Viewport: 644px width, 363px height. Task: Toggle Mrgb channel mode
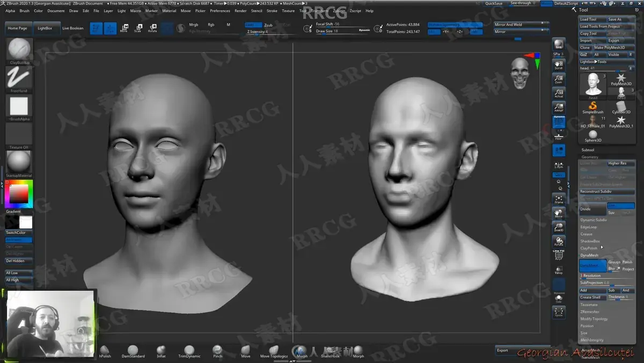[x=194, y=25]
